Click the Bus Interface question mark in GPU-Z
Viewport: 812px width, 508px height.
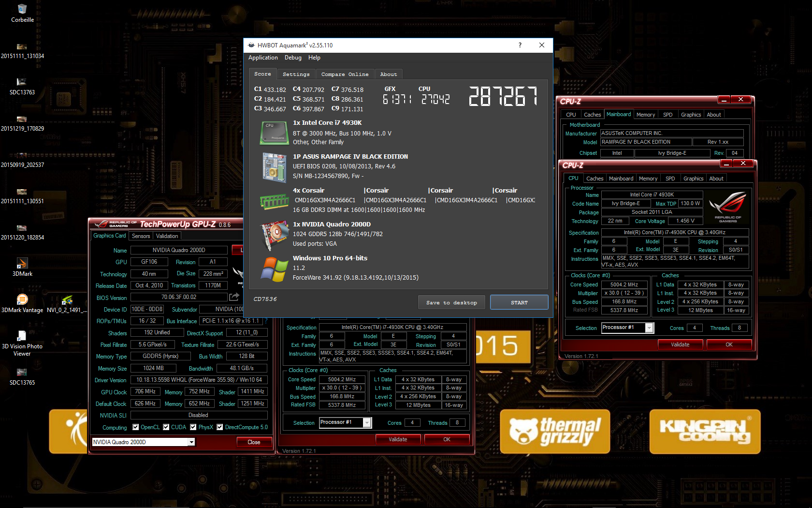pos(266,321)
